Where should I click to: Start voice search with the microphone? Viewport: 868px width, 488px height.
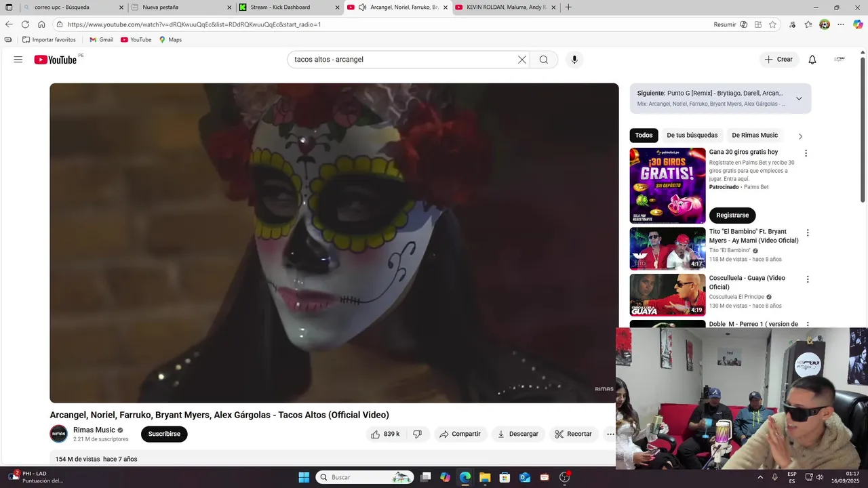tap(574, 60)
